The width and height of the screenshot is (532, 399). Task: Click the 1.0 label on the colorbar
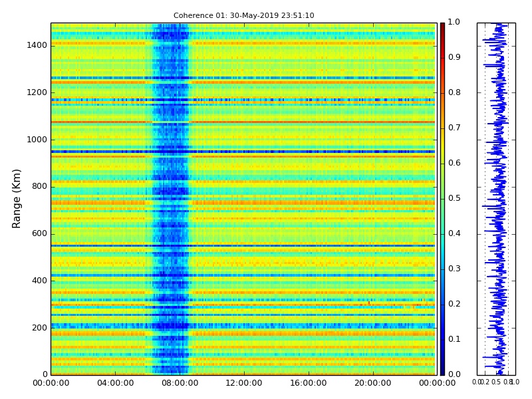454,22
